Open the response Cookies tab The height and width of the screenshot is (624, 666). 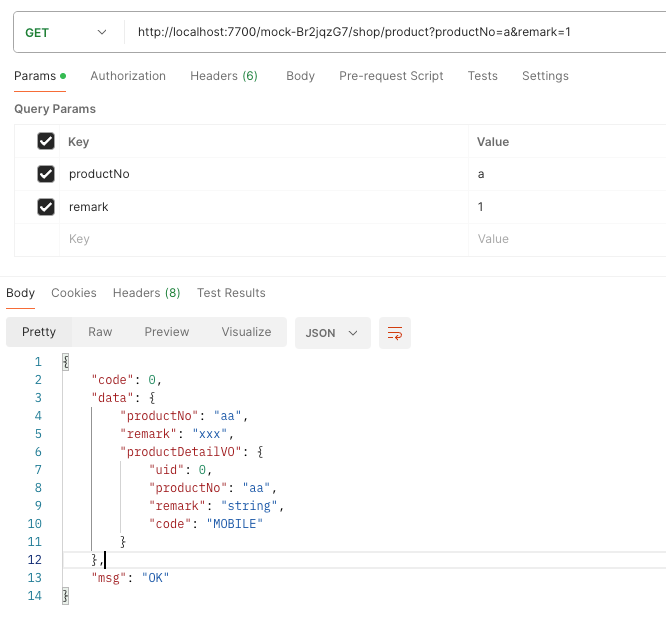74,293
